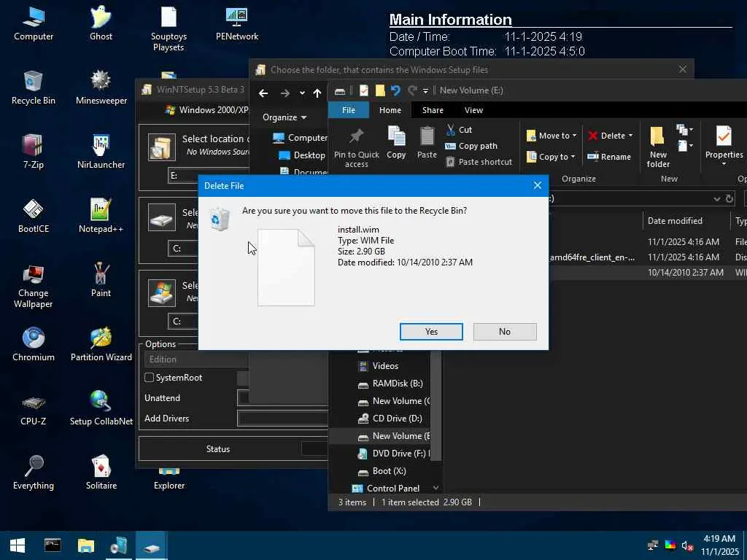Customize Quick Access Toolbar dropdown
This screenshot has width=747, height=560.
[x=425, y=90]
